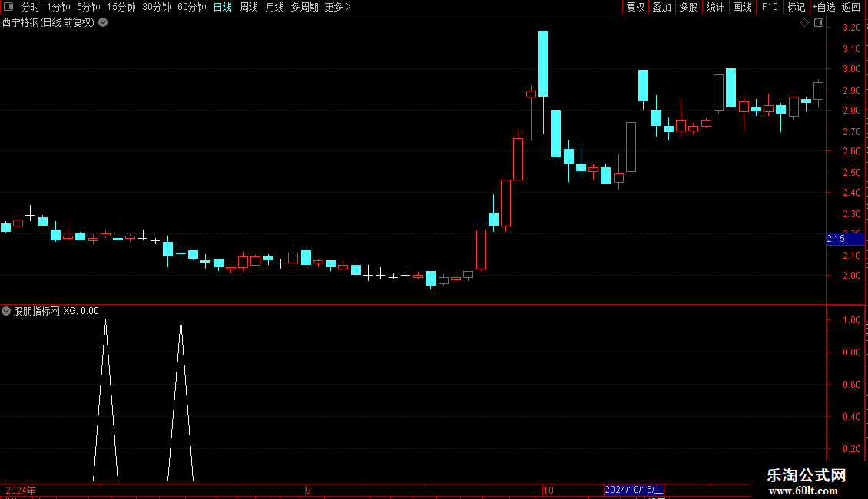The width and height of the screenshot is (868, 499).
Task: Click the 2024/10/15/二 date marker
Action: pos(634,490)
